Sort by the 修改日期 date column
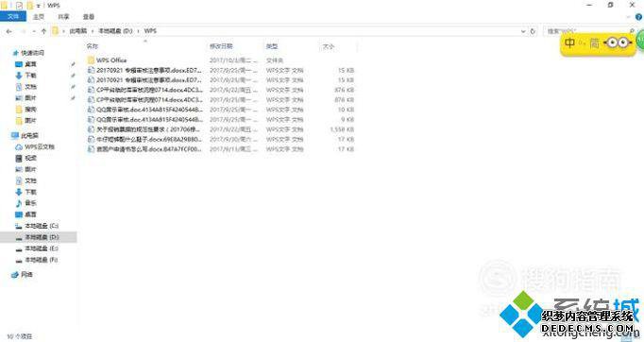The width and height of the screenshot is (644, 342). [x=221, y=46]
